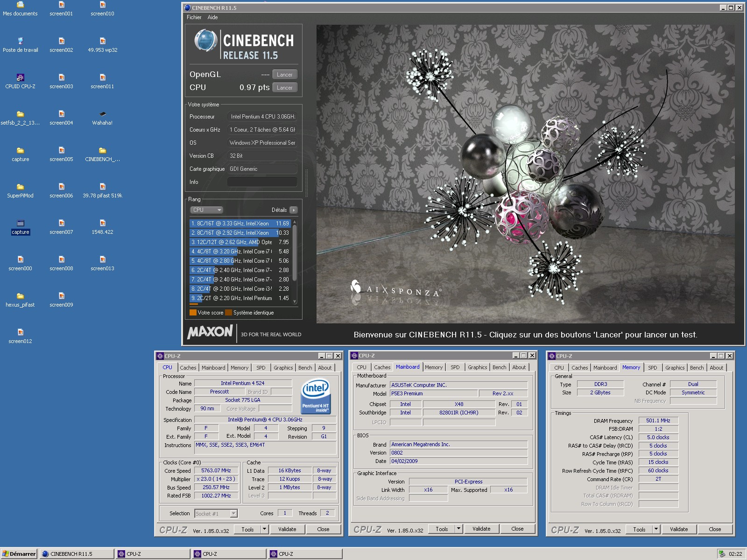Screen dimensions: 747x560
Task: Run the OpenGL test with Lancer
Action: (x=284, y=75)
